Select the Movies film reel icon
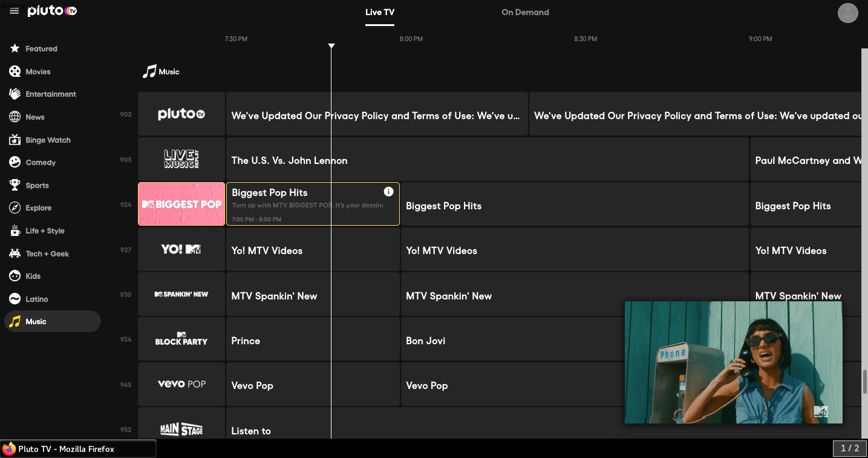This screenshot has height=458, width=868. (x=15, y=71)
